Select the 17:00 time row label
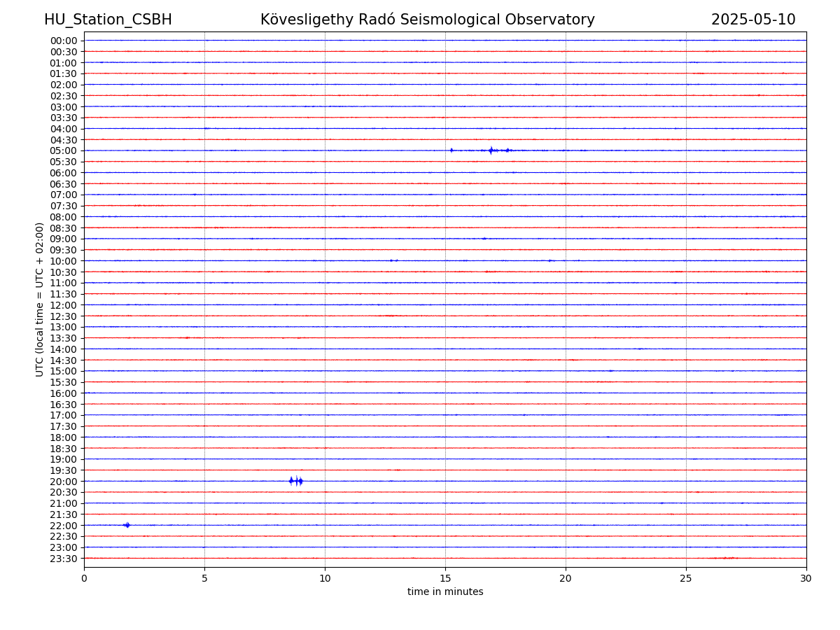This screenshot has width=840, height=630. point(64,416)
